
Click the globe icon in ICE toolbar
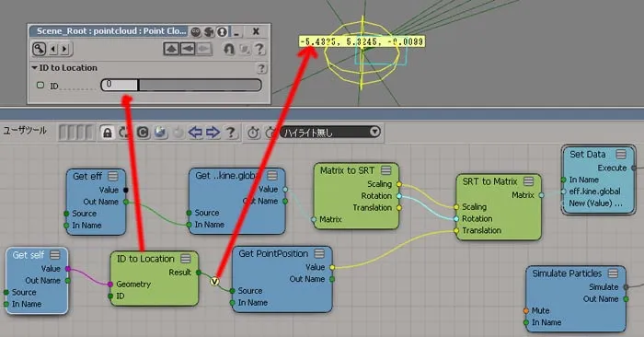click(x=161, y=133)
